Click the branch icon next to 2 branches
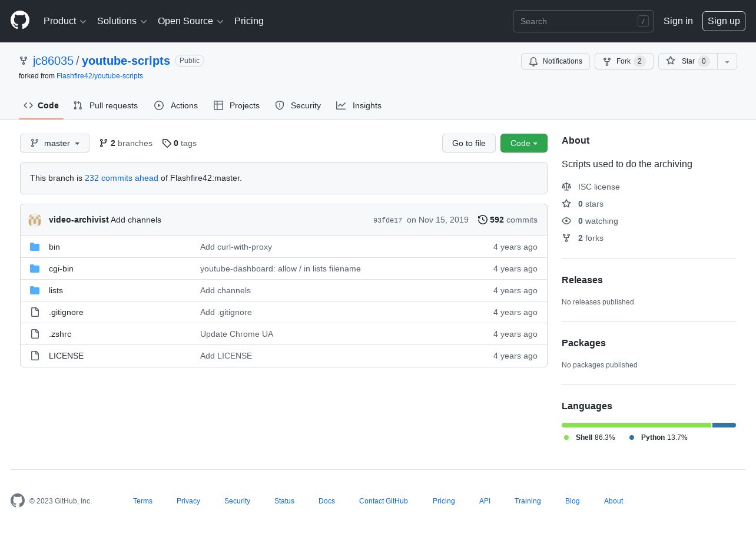This screenshot has width=756, height=537. [x=104, y=143]
